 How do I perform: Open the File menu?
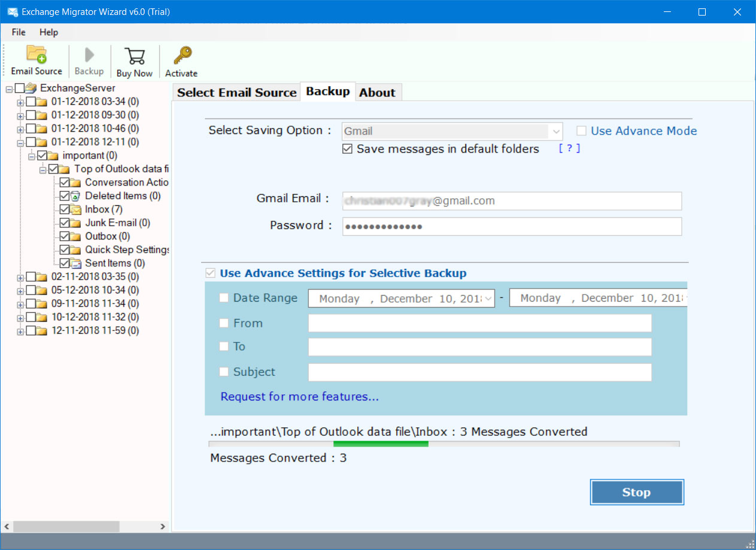(x=19, y=32)
